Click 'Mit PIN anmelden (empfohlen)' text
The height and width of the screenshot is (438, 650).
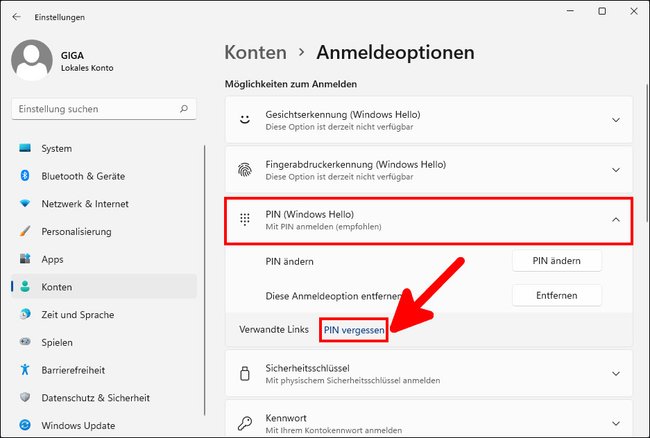[323, 227]
